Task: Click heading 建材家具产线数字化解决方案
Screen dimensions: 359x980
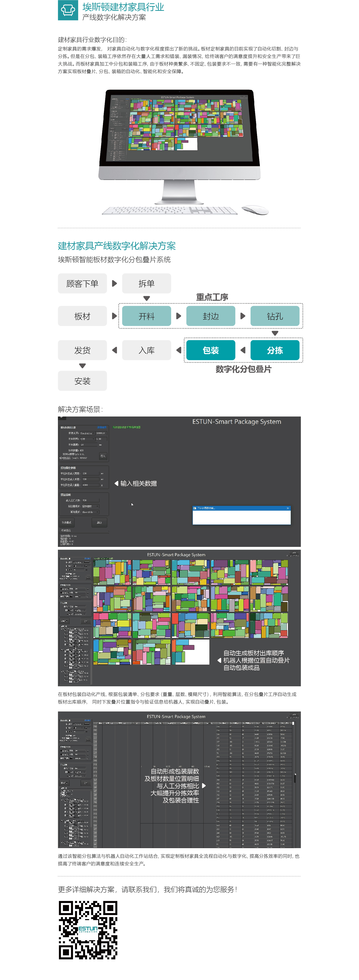Action: tap(117, 246)
